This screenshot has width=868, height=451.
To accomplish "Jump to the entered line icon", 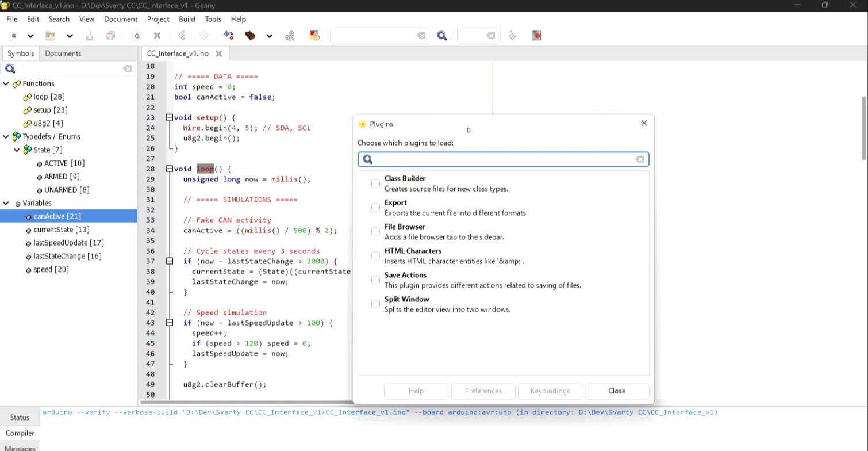I will click(x=512, y=36).
